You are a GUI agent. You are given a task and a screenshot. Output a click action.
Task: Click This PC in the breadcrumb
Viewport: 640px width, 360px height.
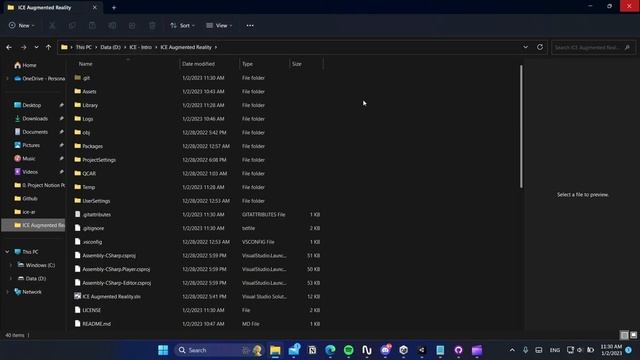(x=84, y=47)
